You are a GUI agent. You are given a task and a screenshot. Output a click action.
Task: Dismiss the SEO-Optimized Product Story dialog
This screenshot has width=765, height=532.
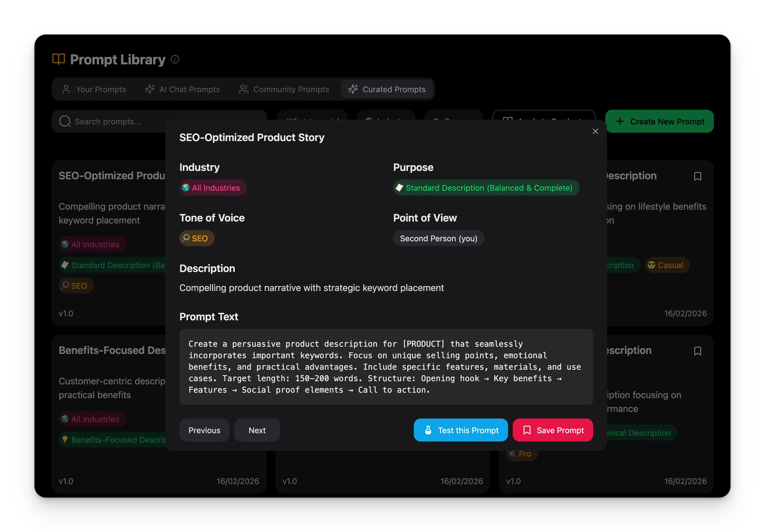595,131
